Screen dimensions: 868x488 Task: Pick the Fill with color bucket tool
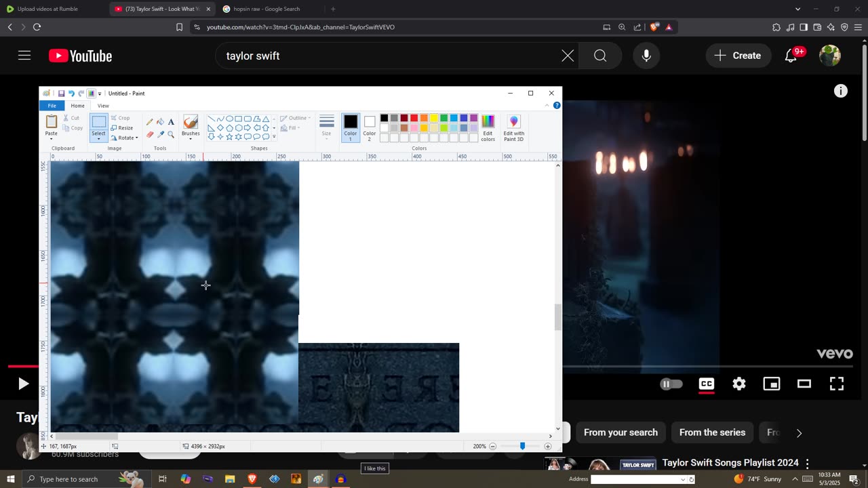click(160, 122)
